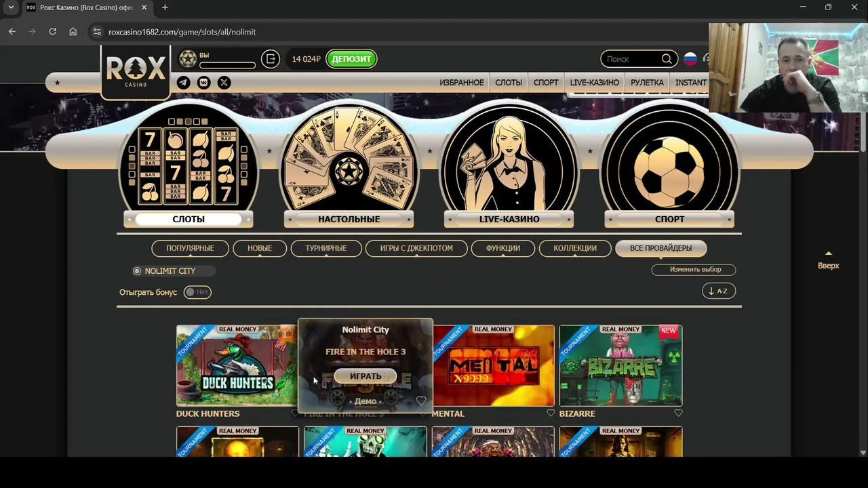868x488 pixels.
Task: Add Bizarre to favorites with heart icon
Action: click(x=678, y=413)
